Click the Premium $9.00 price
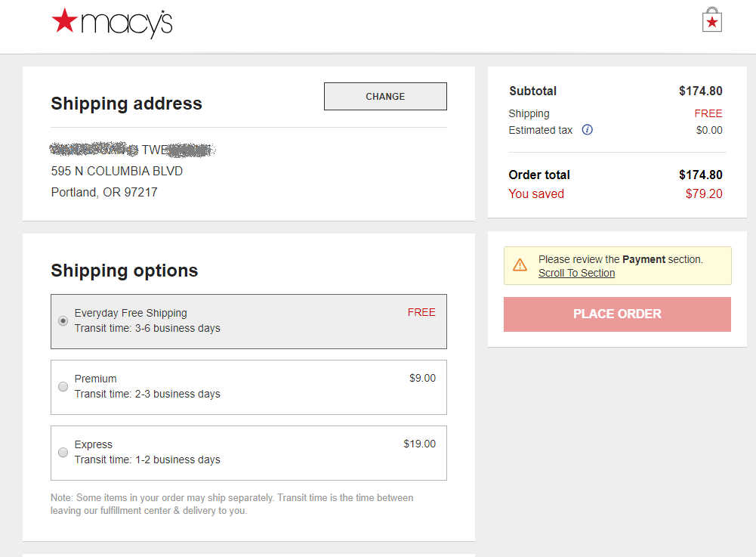 coord(422,378)
